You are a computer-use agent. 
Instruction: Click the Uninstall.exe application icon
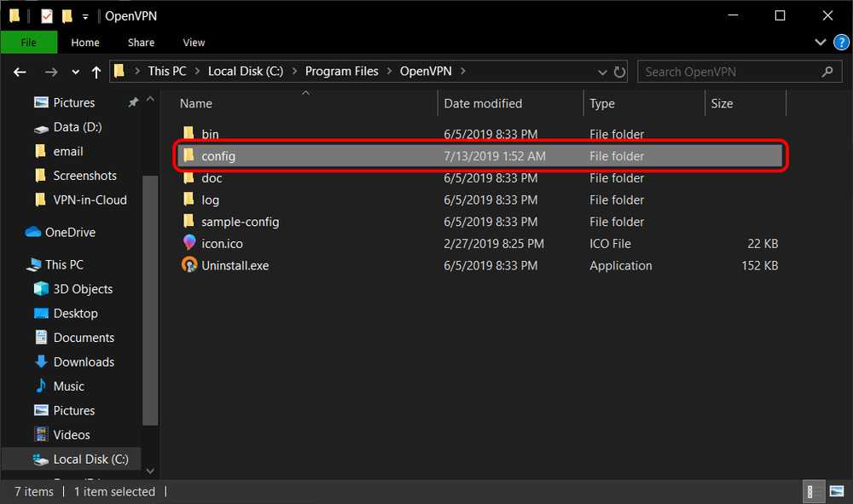189,265
